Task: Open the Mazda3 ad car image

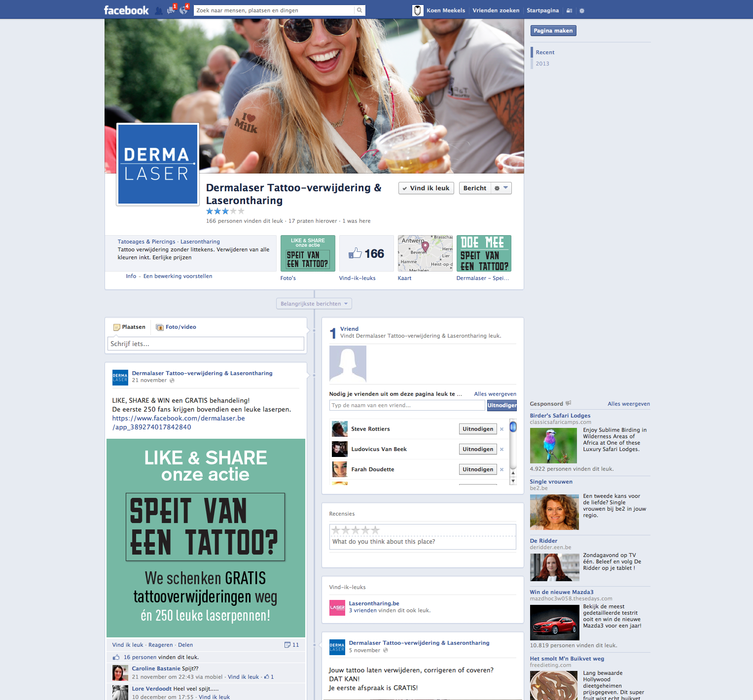Action: coord(554,623)
